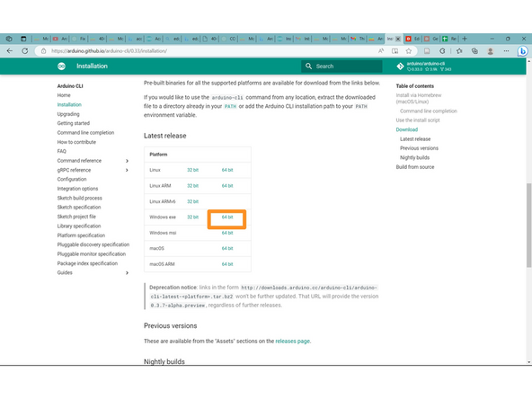
Task: Open the Upgrading sidebar link
Action: point(68,114)
